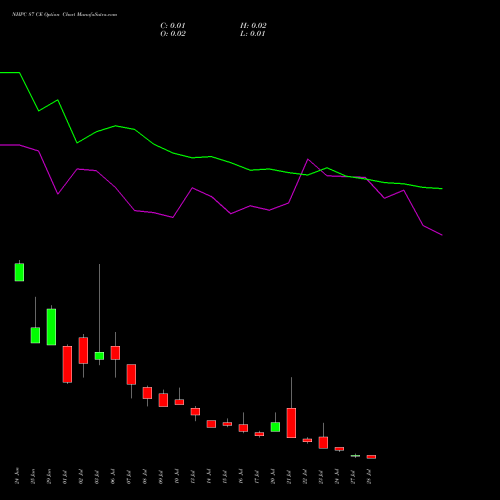Click the red candlestick for 07 Jul
Viewport: 500px width, 500px height.
(x=131, y=374)
